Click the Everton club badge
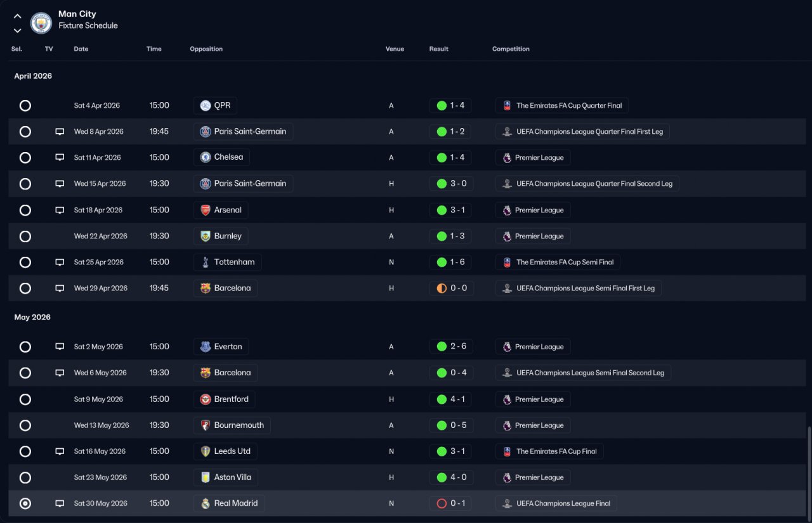This screenshot has height=523, width=812. click(205, 347)
